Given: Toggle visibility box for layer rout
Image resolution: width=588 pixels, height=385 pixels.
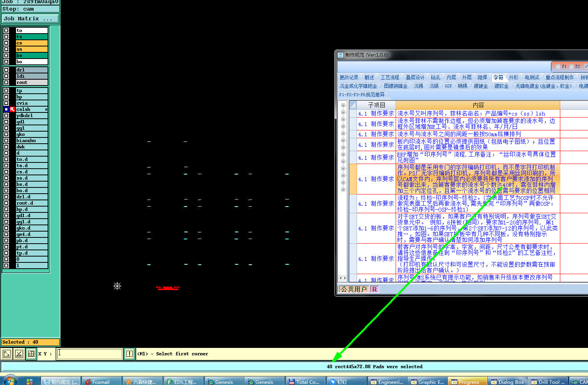Looking at the screenshot, I should click(x=6, y=82).
